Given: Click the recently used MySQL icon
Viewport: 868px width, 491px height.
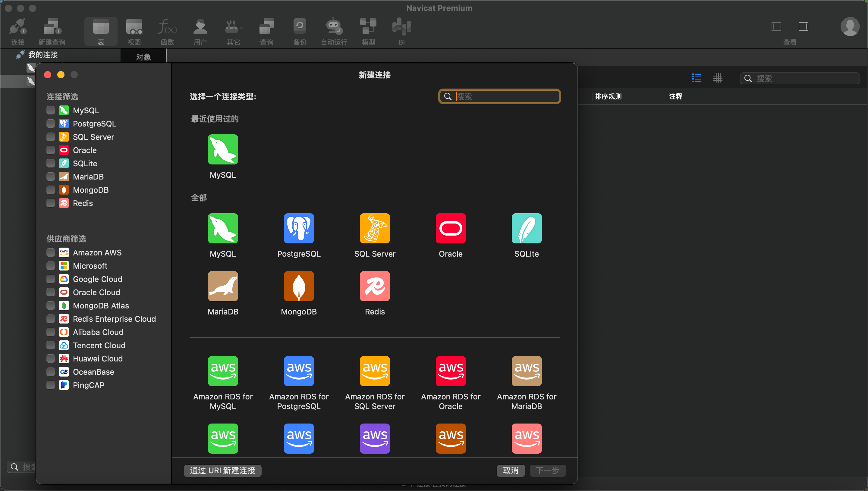Looking at the screenshot, I should tap(223, 149).
